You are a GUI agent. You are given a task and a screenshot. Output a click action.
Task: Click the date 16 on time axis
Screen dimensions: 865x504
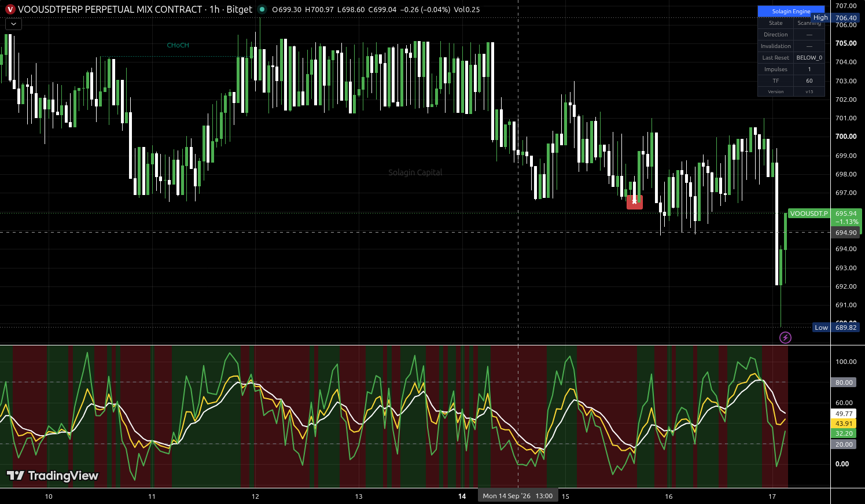[669, 496]
